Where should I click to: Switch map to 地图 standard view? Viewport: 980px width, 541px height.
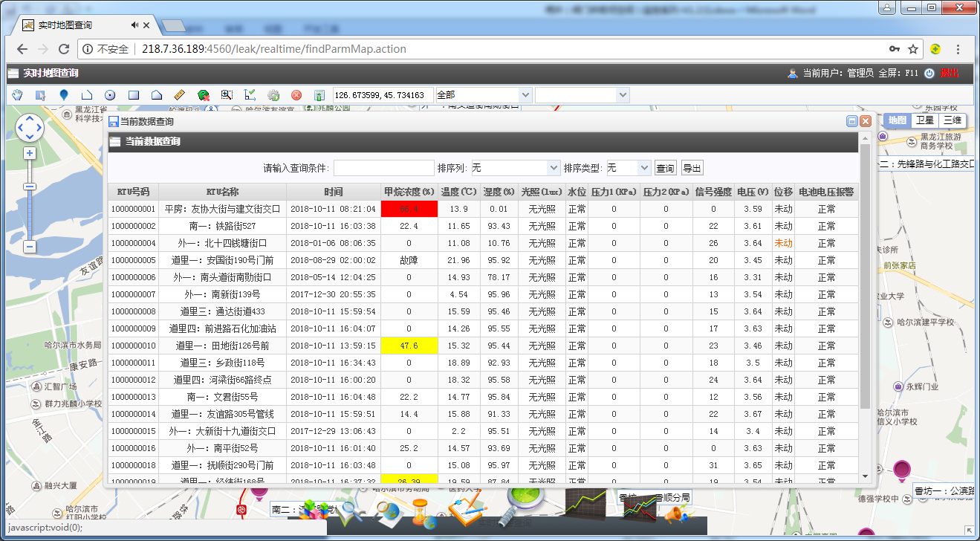[897, 120]
